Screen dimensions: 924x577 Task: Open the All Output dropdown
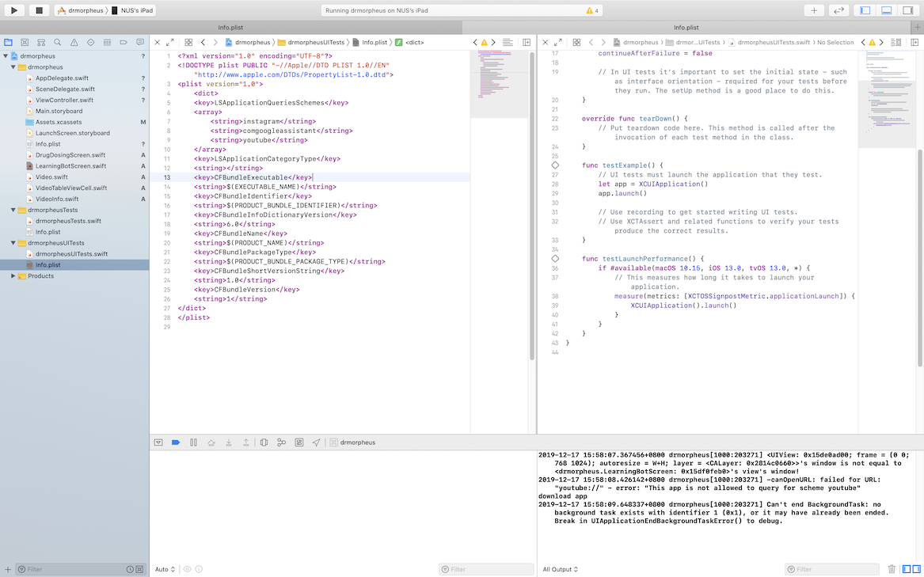click(x=560, y=569)
